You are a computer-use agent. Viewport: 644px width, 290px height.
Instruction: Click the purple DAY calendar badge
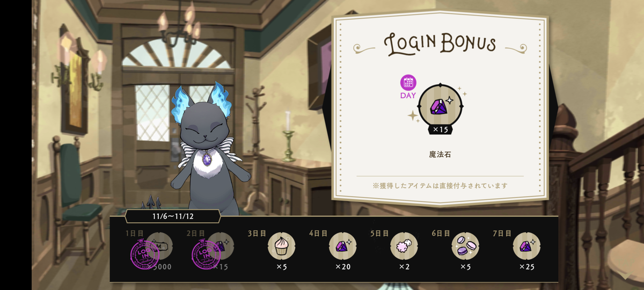coord(408,86)
